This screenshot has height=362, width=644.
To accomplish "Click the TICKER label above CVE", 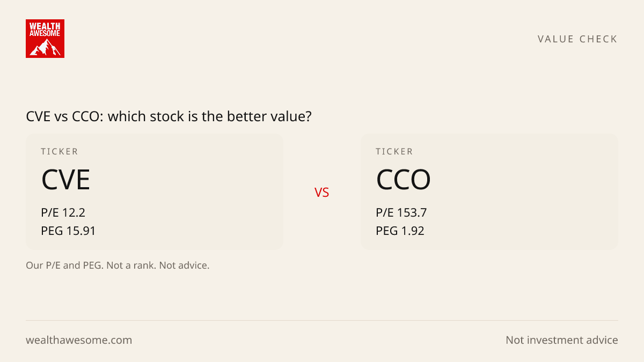I will tap(60, 152).
